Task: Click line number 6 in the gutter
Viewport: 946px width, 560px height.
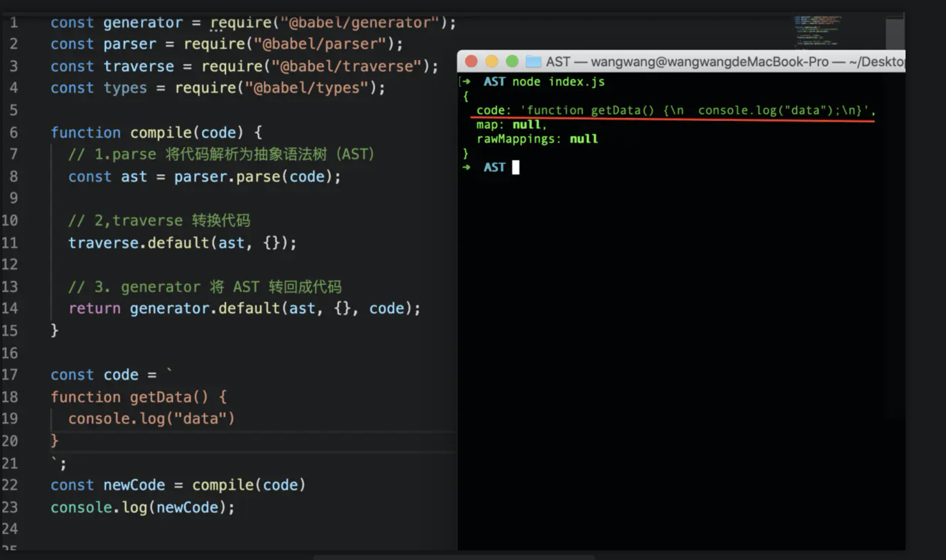Action: [x=14, y=132]
